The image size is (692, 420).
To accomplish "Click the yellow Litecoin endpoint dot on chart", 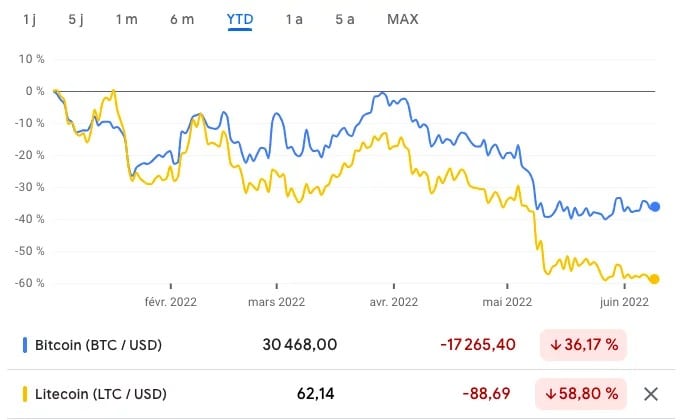I will (x=654, y=279).
